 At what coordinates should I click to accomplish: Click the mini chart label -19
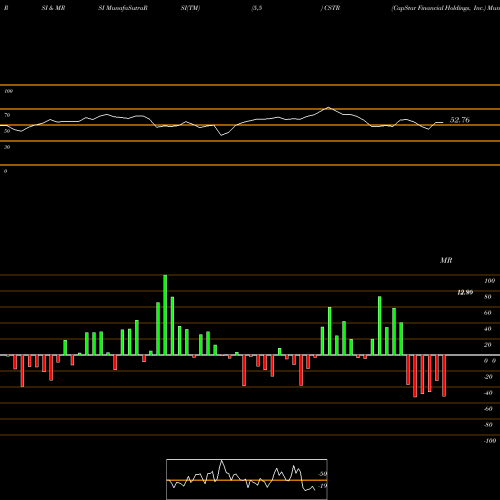pyautogui.click(x=323, y=486)
